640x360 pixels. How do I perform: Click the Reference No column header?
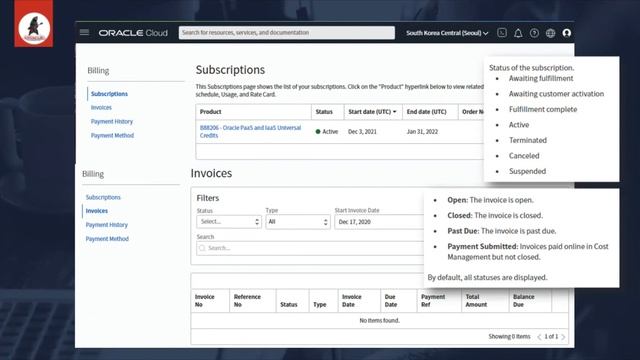[x=247, y=301]
